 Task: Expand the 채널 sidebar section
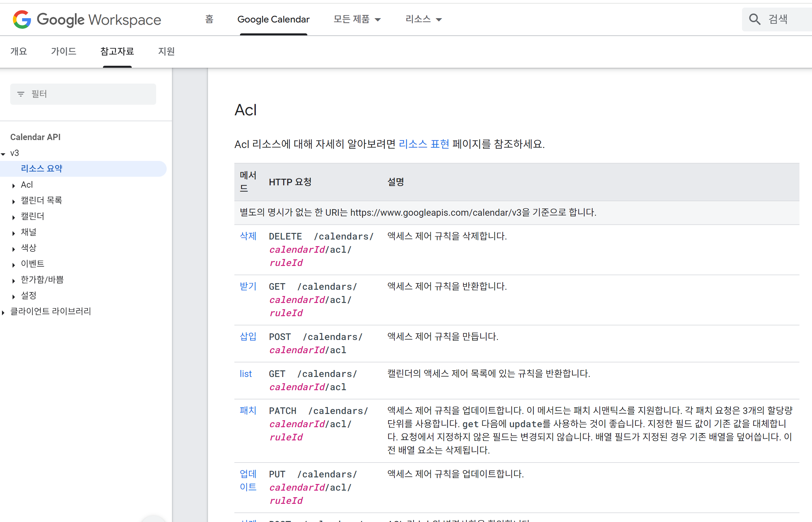pos(14,233)
